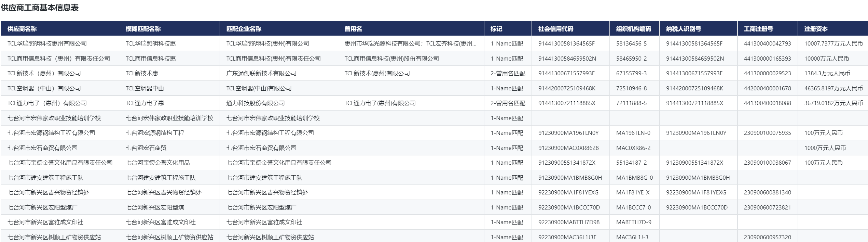Click taxpayer ID 91442000725109468K in 纳税人识别号 column
The image size is (868, 242).
point(695,88)
